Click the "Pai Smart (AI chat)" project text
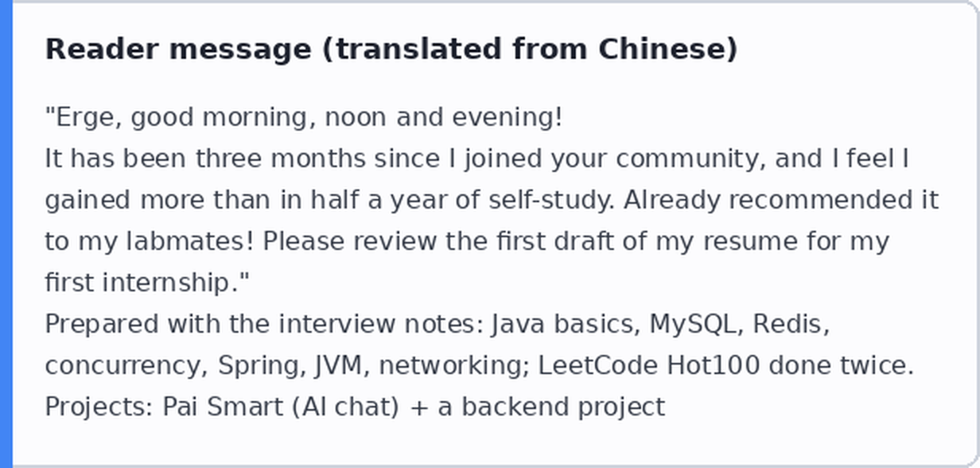This screenshot has height=468, width=980. [x=281, y=408]
